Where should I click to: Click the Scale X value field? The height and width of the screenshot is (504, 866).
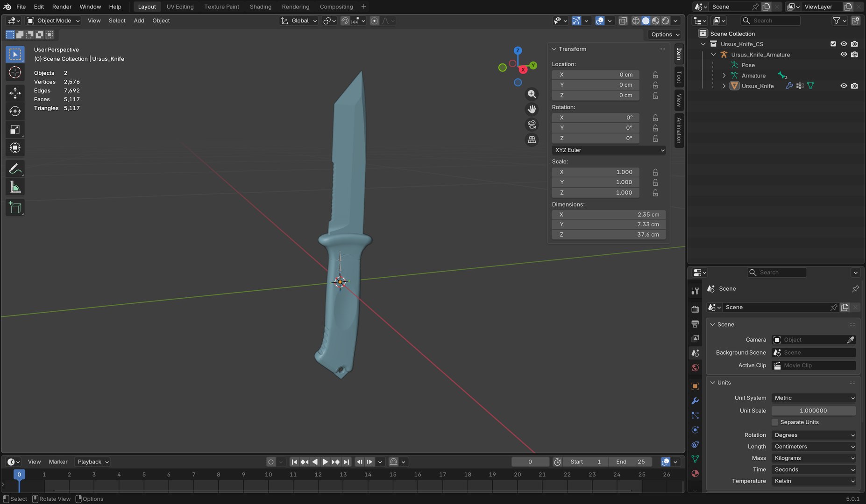click(596, 172)
